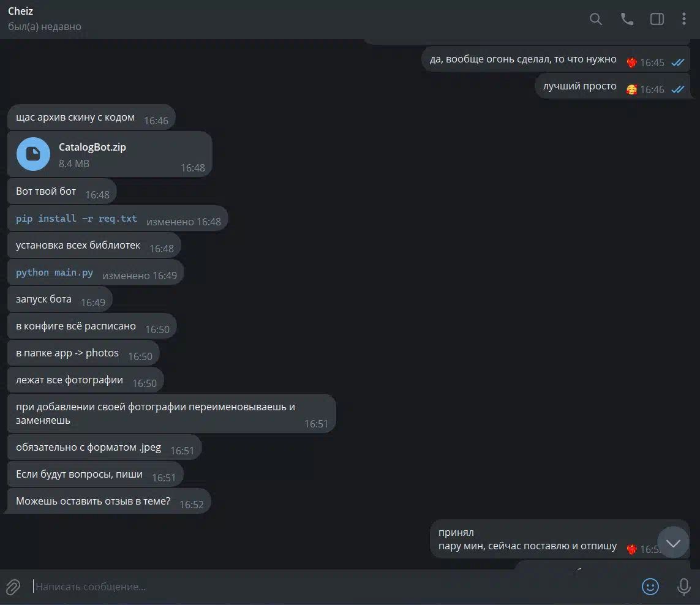This screenshot has width=700, height=605.
Task: Copy the python main.py code snippet
Action: [55, 272]
